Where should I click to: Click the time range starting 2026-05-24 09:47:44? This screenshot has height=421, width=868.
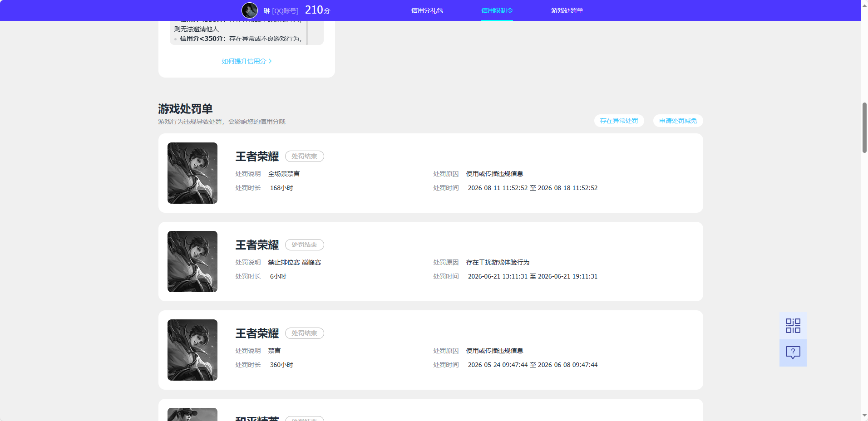533,365
